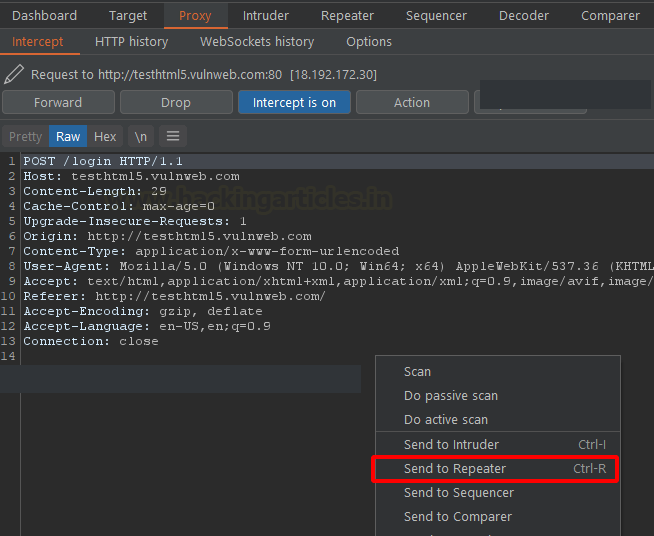Click the Upgrade-Insecure-Requests header line
This screenshot has height=536, width=654.
[135, 221]
